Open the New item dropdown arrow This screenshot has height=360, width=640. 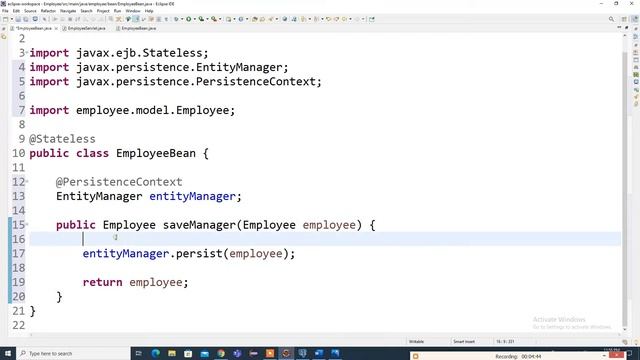(x=11, y=19)
